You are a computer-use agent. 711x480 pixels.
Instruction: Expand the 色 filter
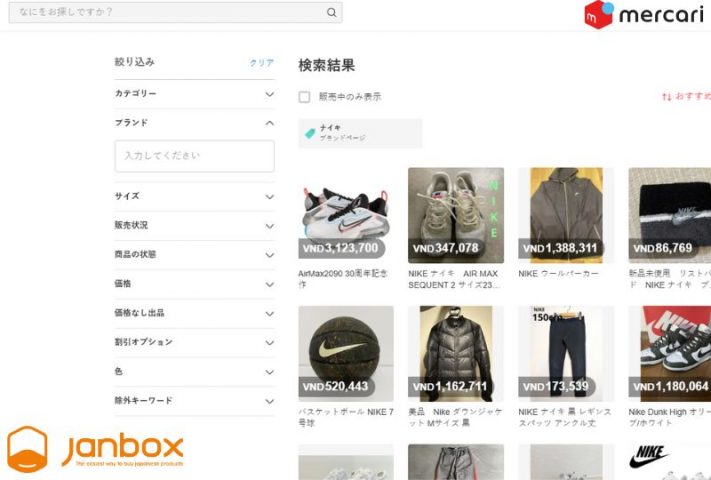pos(269,372)
